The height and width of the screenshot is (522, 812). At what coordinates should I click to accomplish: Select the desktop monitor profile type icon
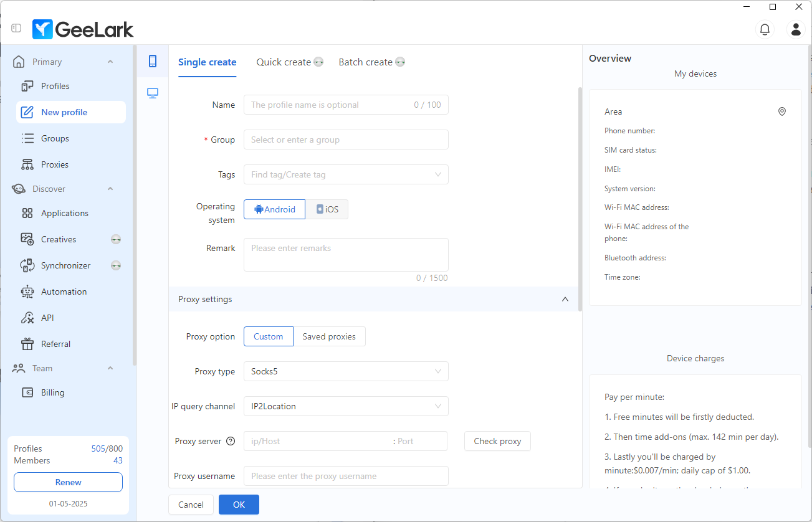(153, 93)
